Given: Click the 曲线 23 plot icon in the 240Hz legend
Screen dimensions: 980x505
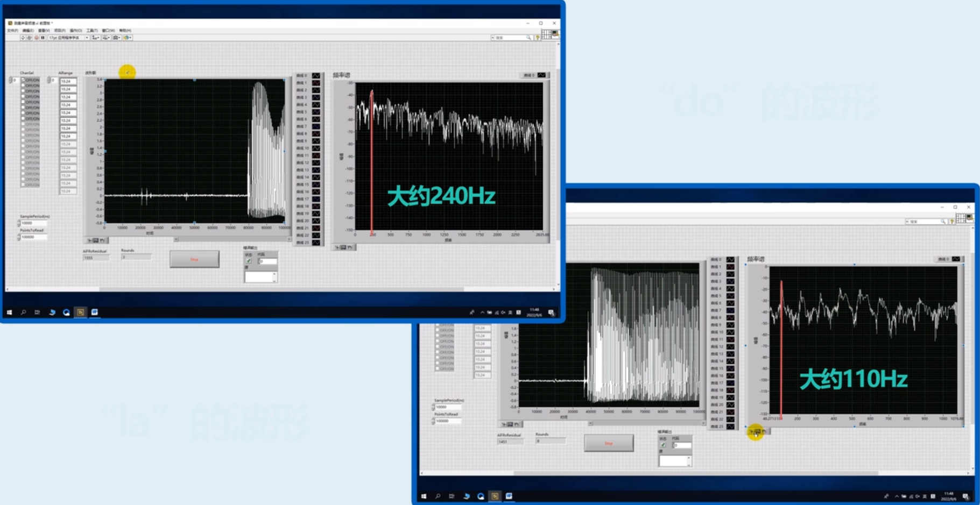Looking at the screenshot, I should [316, 243].
